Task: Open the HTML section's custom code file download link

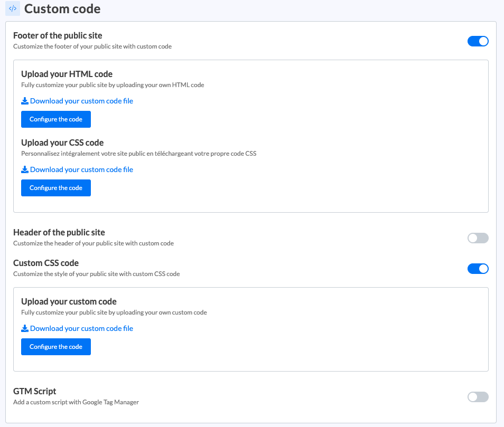Action: pyautogui.click(x=81, y=101)
